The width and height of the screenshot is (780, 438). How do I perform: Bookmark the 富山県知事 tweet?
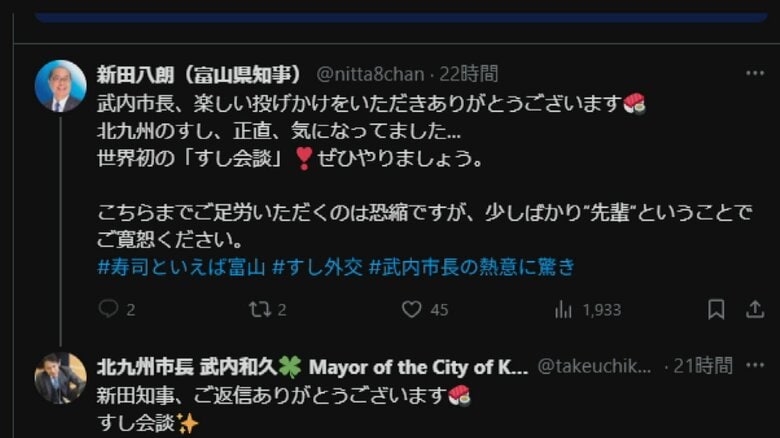click(x=716, y=309)
